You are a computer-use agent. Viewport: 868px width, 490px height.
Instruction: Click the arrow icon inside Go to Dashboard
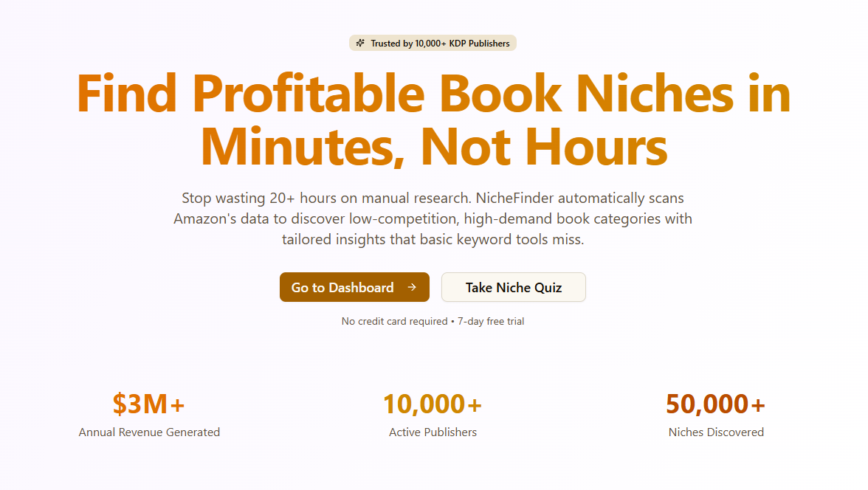pyautogui.click(x=412, y=287)
